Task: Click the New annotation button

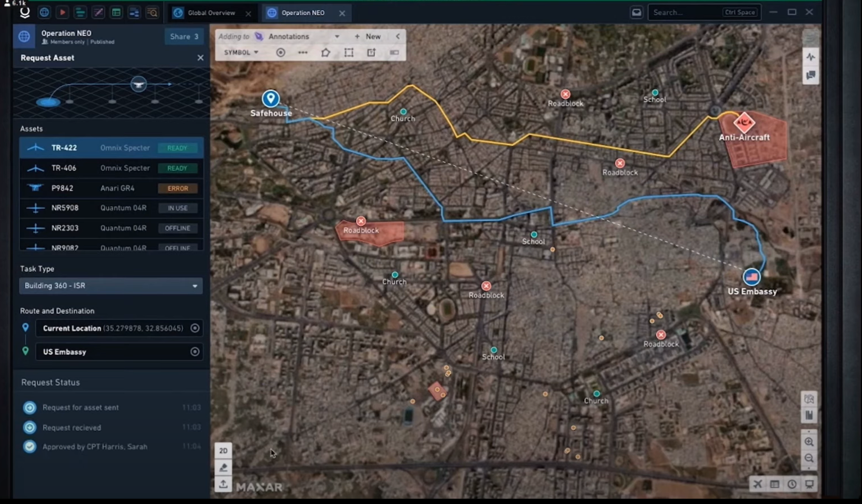Action: tap(368, 37)
